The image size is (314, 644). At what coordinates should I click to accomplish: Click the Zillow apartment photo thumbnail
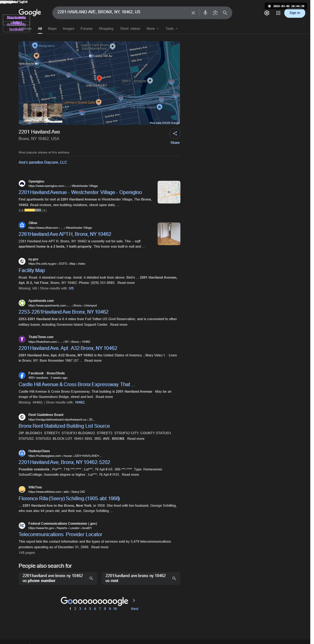169,234
